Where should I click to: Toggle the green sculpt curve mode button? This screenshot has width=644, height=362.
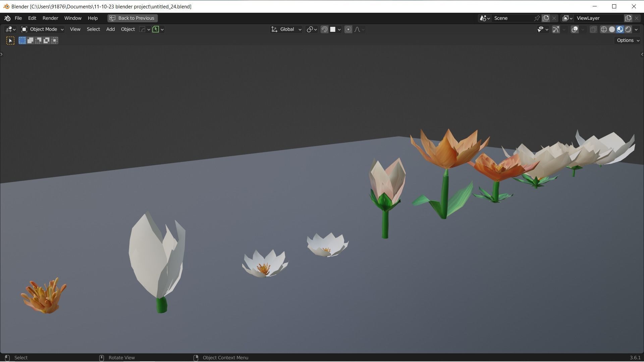pos(155,29)
